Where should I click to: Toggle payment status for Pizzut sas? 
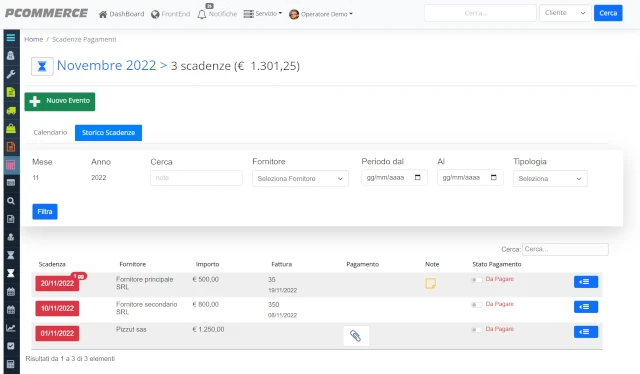[x=476, y=329]
